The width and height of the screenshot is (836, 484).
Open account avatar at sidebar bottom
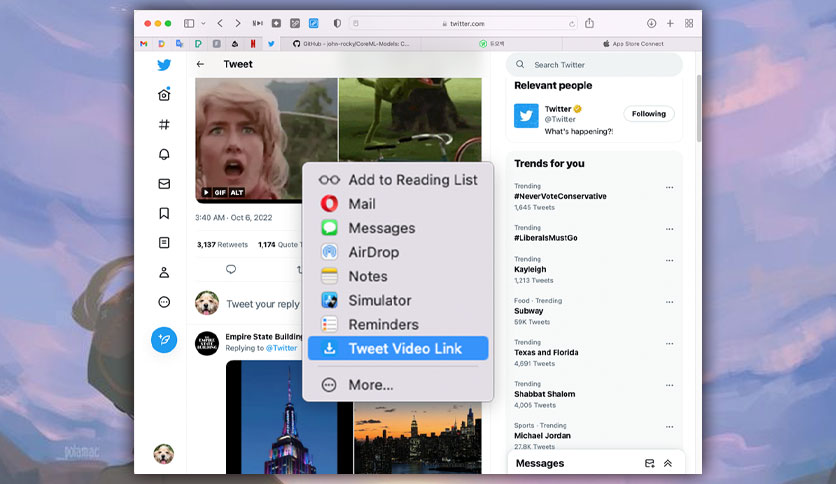[164, 454]
